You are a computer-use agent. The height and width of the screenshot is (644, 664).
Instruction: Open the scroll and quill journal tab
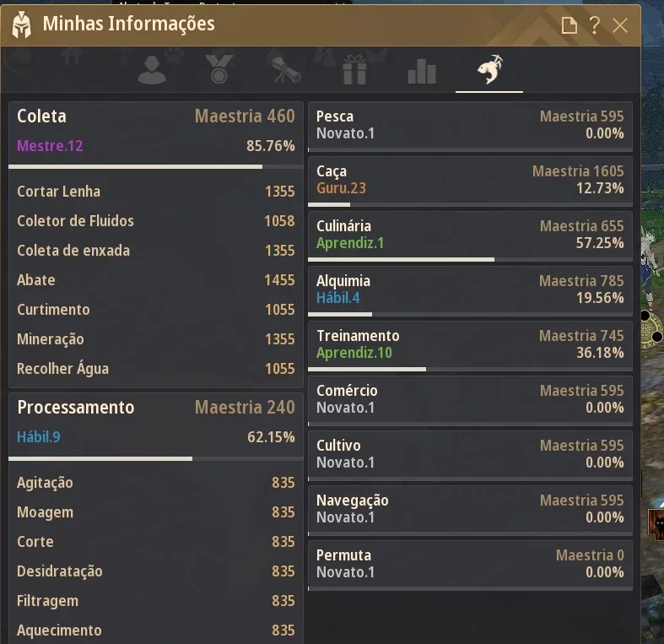point(283,69)
